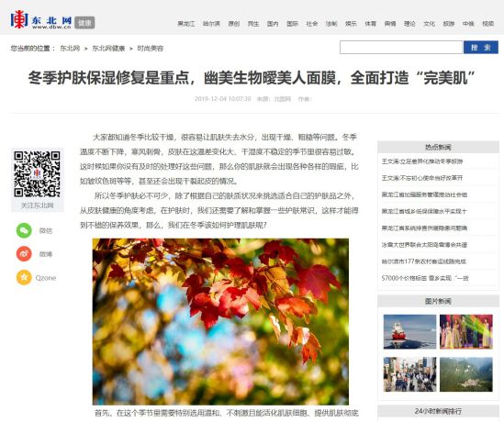Open the stage performers photo news thumbnail
504x422 pixels.
(x=466, y=332)
